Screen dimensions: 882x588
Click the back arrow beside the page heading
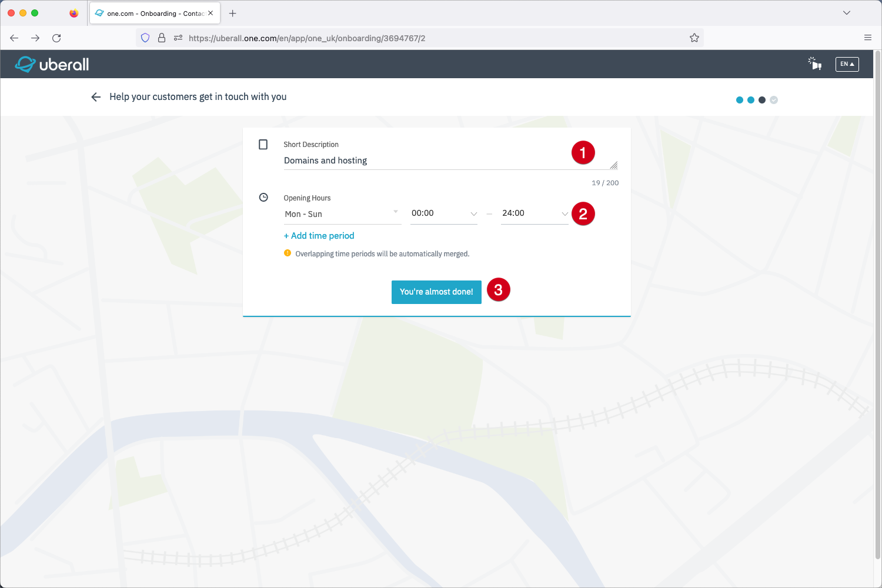point(96,97)
